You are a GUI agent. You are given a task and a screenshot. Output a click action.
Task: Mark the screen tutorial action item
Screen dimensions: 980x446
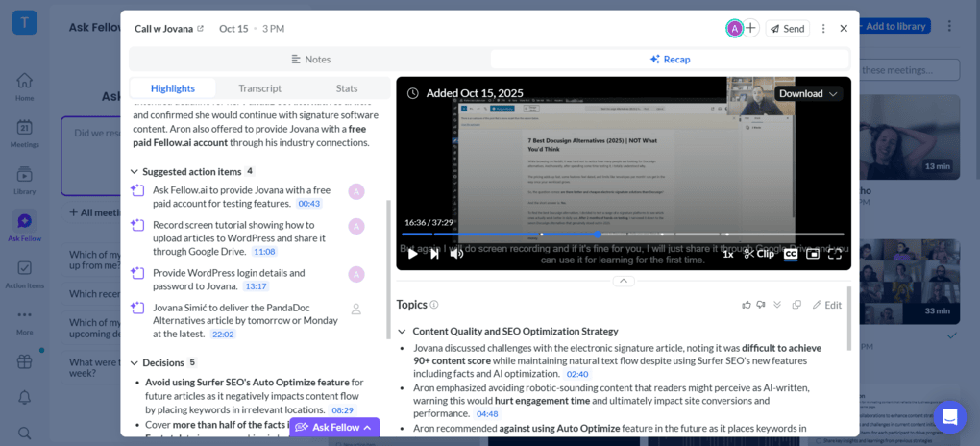point(137,225)
